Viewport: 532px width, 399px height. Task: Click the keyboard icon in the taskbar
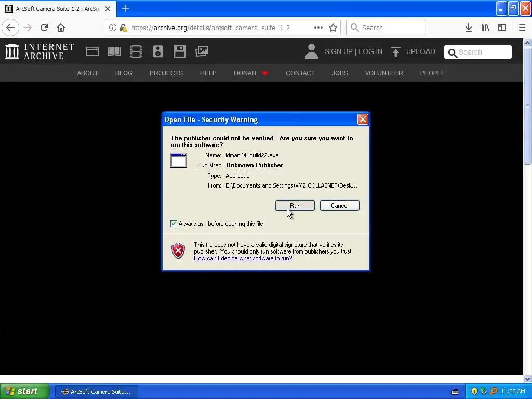pyautogui.click(x=455, y=392)
